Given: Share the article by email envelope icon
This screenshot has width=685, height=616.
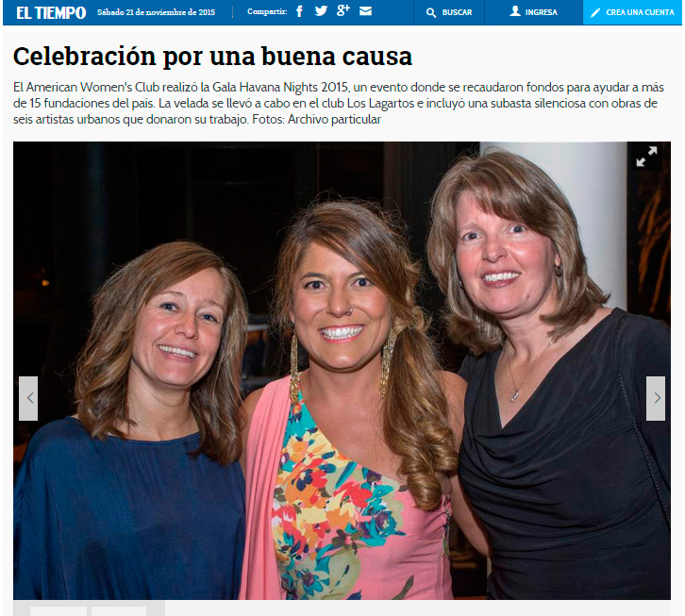Looking at the screenshot, I should tap(366, 11).
